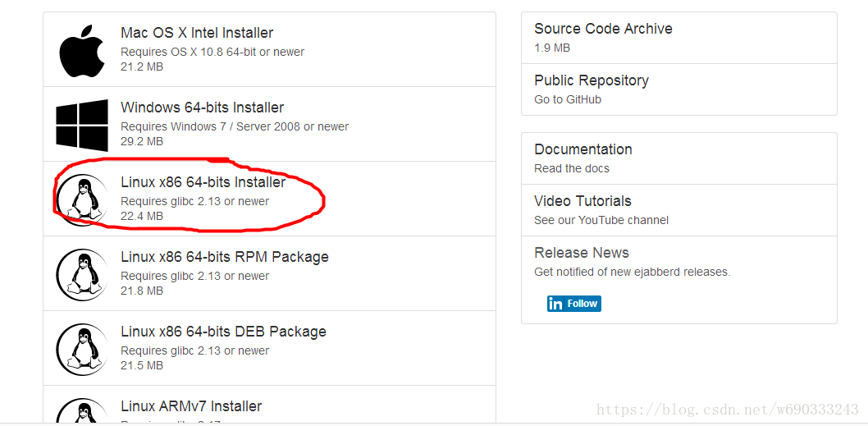868x426 pixels.
Task: Open the Public Repository link
Action: (592, 81)
